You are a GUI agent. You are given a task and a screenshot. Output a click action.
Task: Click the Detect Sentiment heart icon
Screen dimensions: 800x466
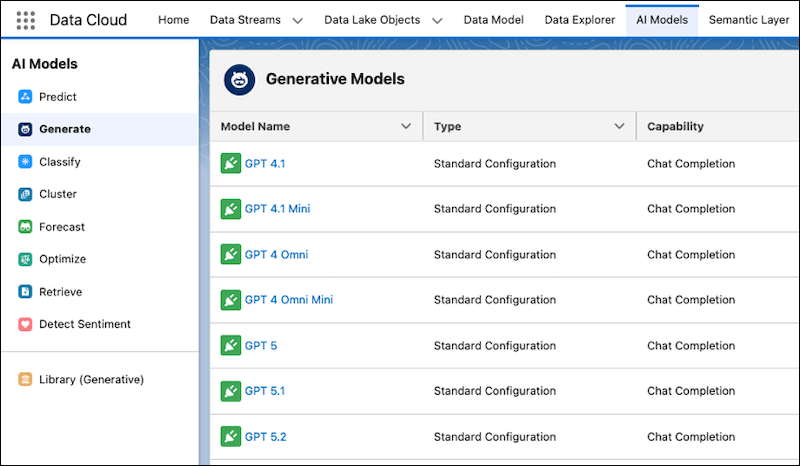pos(25,324)
